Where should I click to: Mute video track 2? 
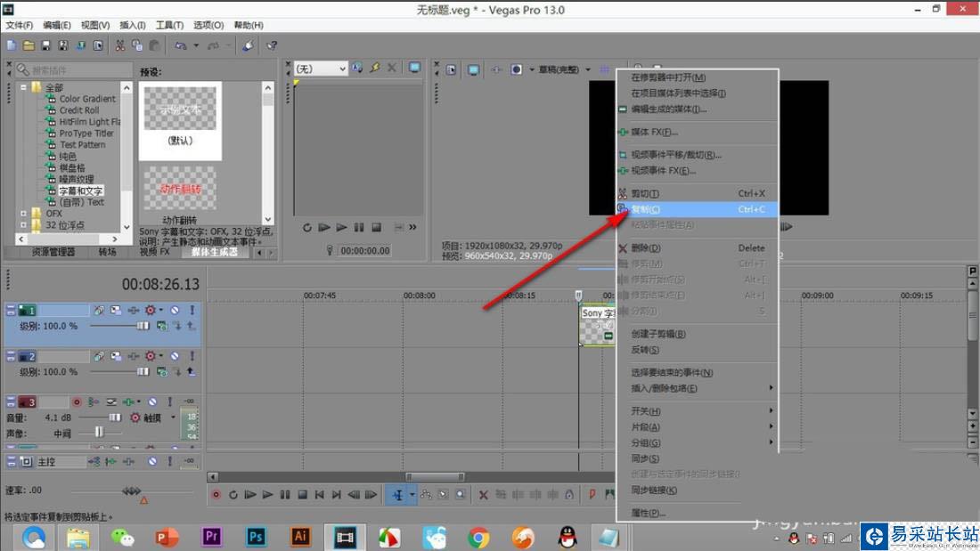tap(175, 356)
